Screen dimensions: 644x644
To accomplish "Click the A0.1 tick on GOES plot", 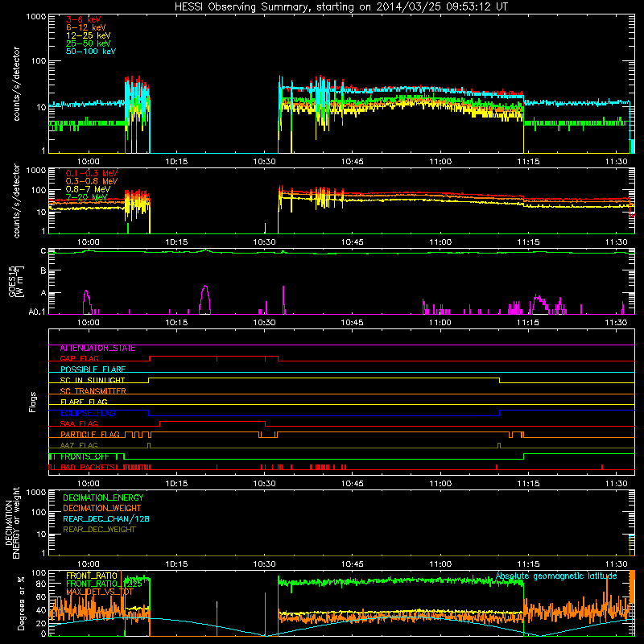I will click(37, 312).
